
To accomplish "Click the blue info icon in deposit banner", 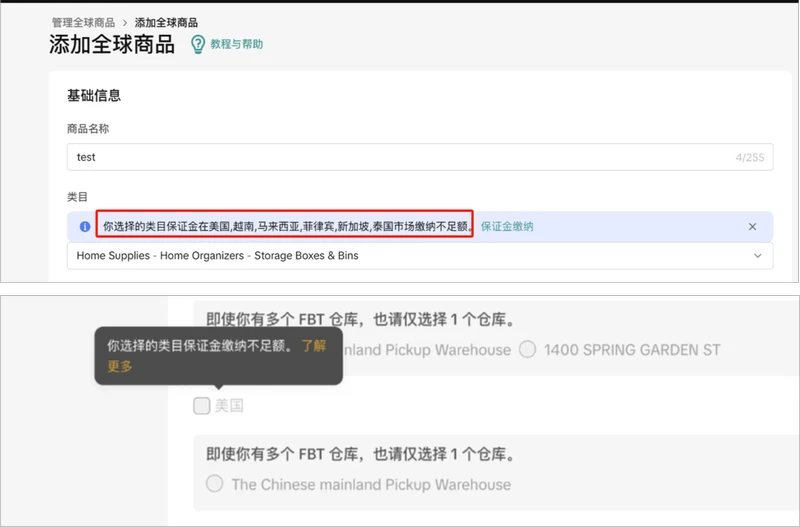I will point(83,227).
